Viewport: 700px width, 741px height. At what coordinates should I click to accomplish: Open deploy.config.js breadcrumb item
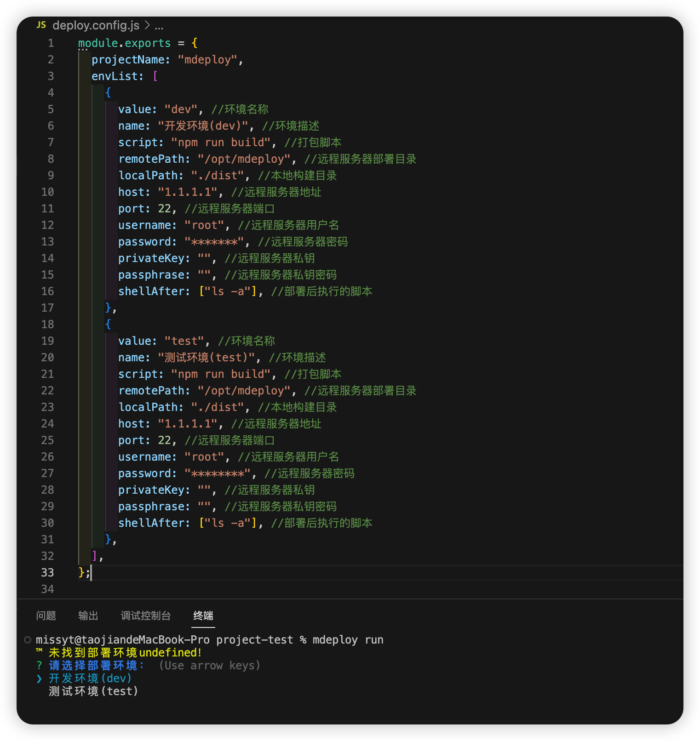click(96, 25)
